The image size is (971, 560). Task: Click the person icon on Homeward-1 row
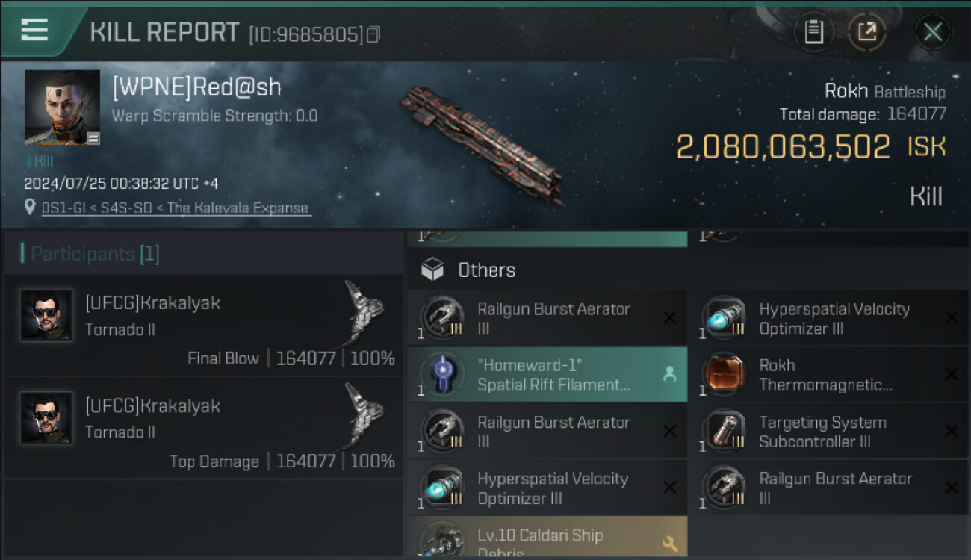669,375
